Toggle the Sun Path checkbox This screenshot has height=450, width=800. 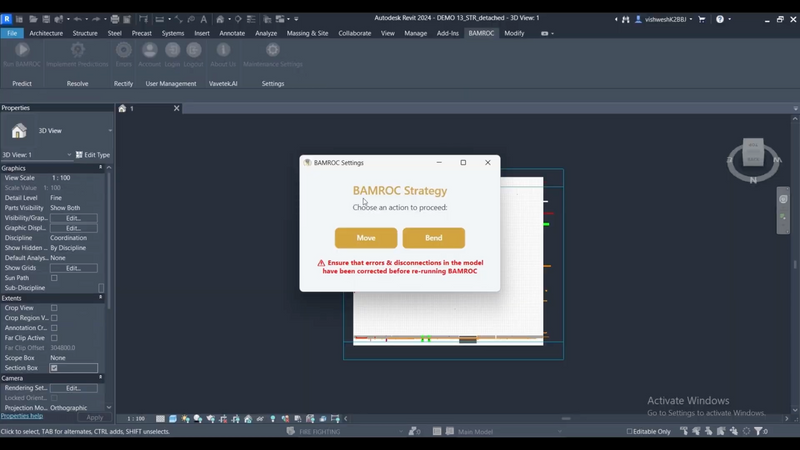click(54, 278)
